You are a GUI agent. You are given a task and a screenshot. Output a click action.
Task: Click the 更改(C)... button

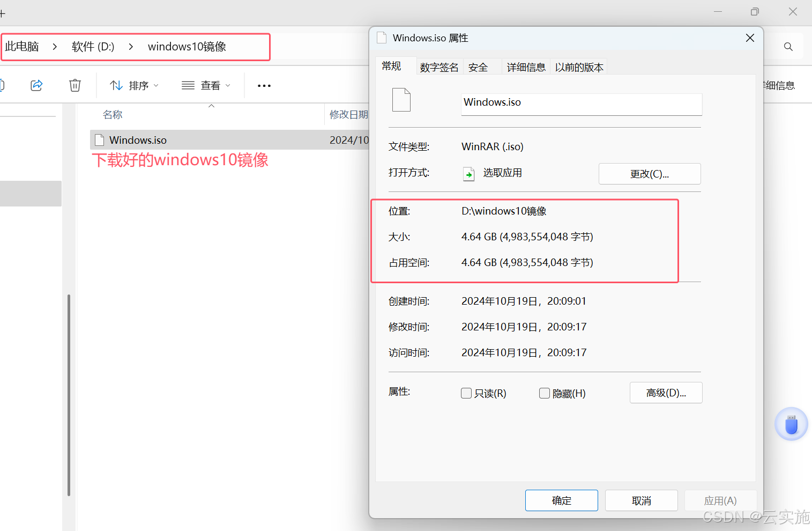pos(650,174)
